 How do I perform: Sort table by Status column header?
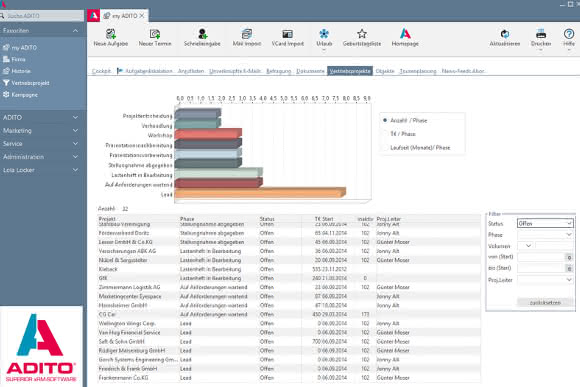pyautogui.click(x=267, y=219)
